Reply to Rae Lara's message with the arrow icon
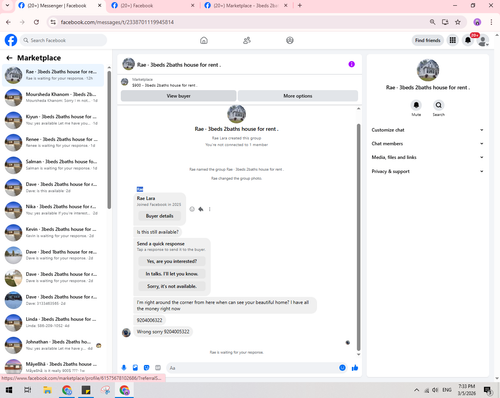Screen dimensions: 500x398 click(x=201, y=209)
